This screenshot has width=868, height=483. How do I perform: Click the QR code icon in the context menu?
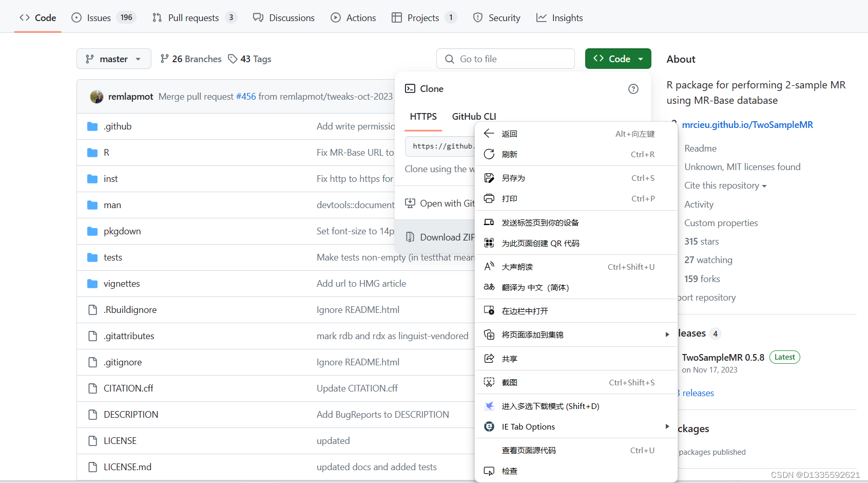point(489,243)
